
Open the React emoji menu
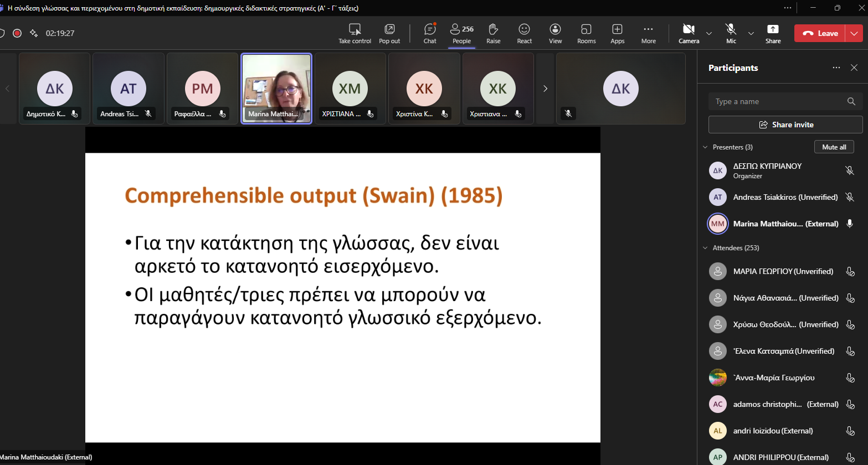click(524, 33)
